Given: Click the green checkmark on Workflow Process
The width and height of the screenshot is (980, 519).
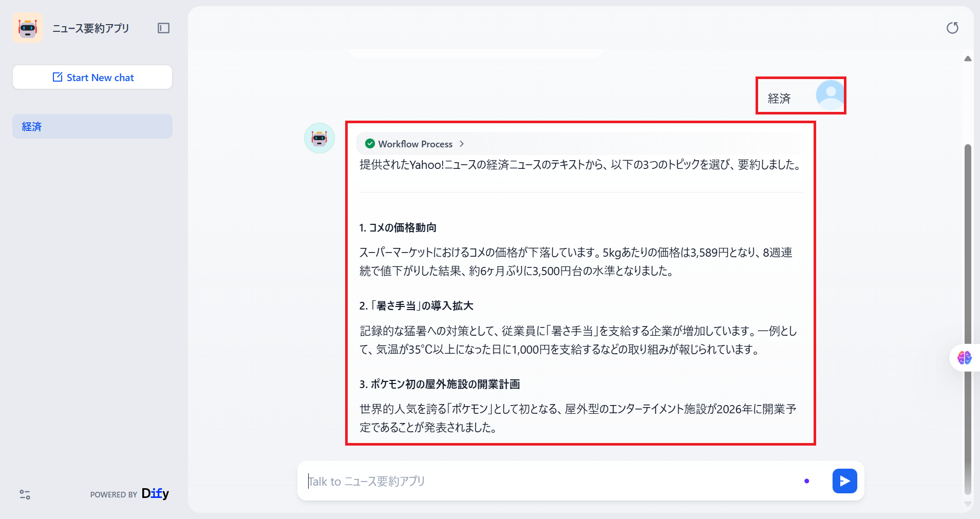Looking at the screenshot, I should [x=370, y=144].
